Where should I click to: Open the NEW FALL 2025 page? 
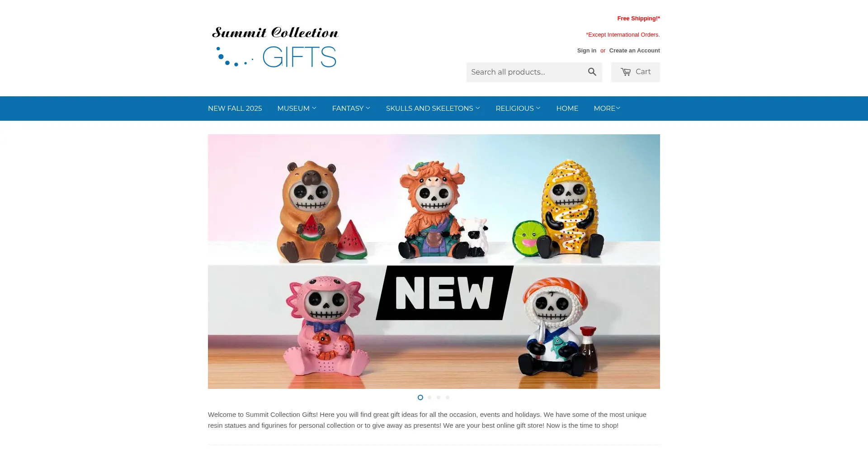pos(235,109)
